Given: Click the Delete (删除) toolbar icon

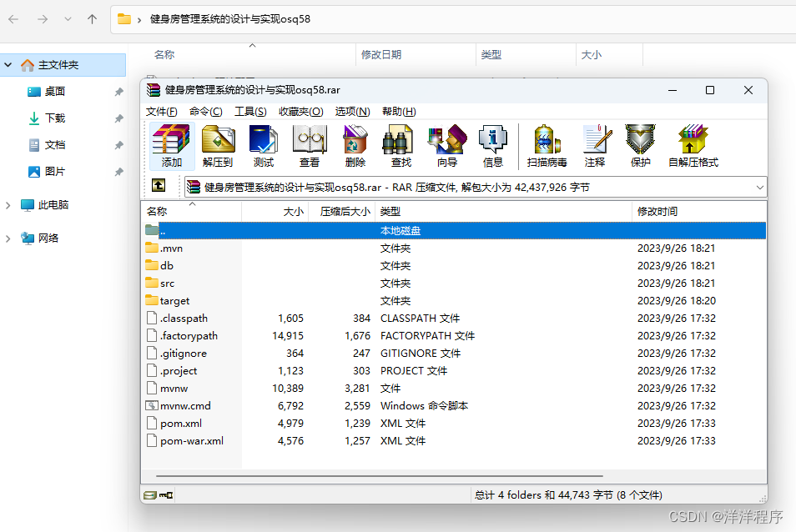Looking at the screenshot, I should (x=355, y=146).
